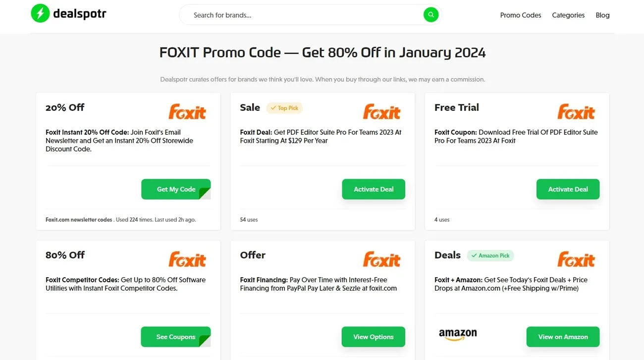
Task: Click View Options for Foxit Financing
Action: click(373, 336)
